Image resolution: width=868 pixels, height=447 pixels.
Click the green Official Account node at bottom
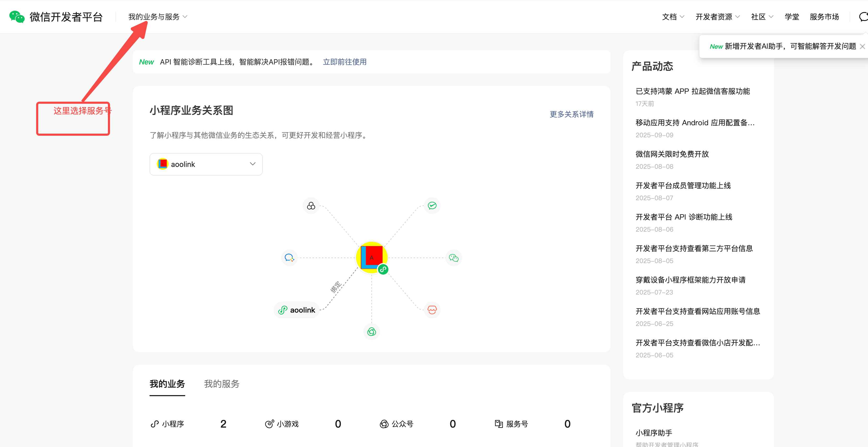pyautogui.click(x=371, y=332)
